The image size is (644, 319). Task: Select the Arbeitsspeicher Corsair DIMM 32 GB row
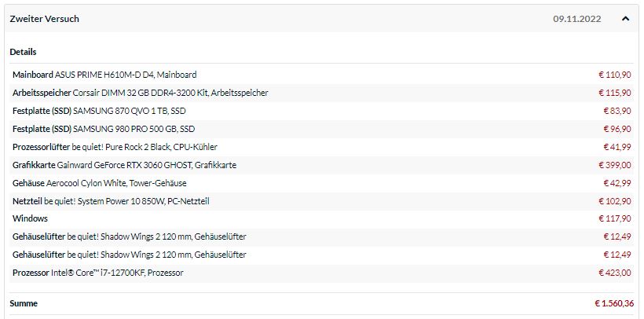click(x=321, y=93)
